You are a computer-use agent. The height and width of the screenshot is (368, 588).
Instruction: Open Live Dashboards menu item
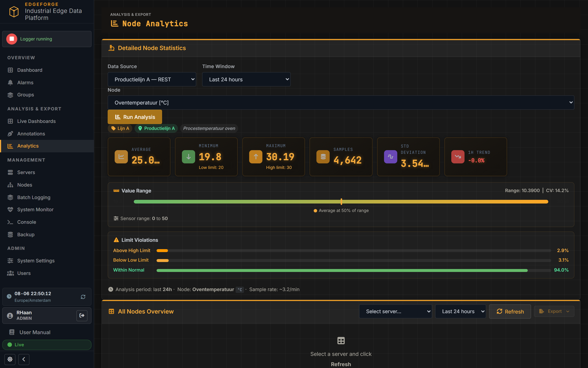(x=47, y=121)
